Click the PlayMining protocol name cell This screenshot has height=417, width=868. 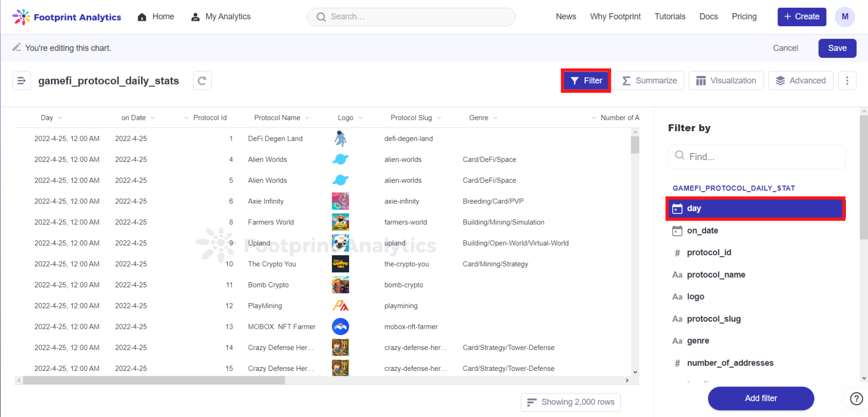tap(265, 306)
